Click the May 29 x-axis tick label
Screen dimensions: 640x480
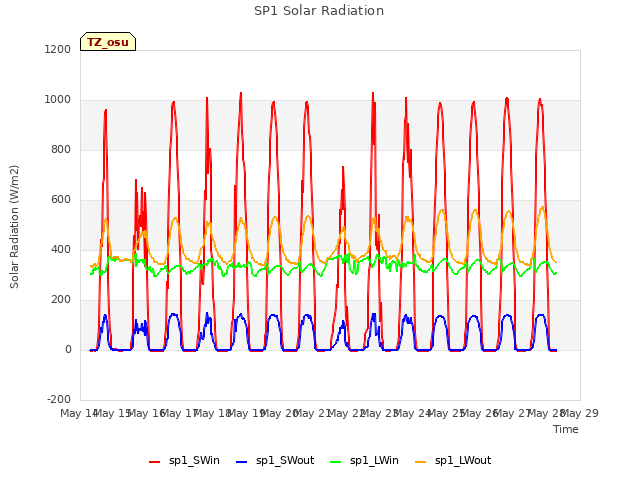[x=580, y=413]
